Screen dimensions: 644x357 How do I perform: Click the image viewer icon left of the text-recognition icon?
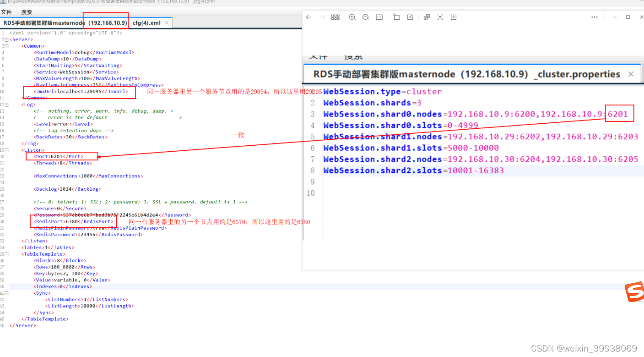[427, 17]
